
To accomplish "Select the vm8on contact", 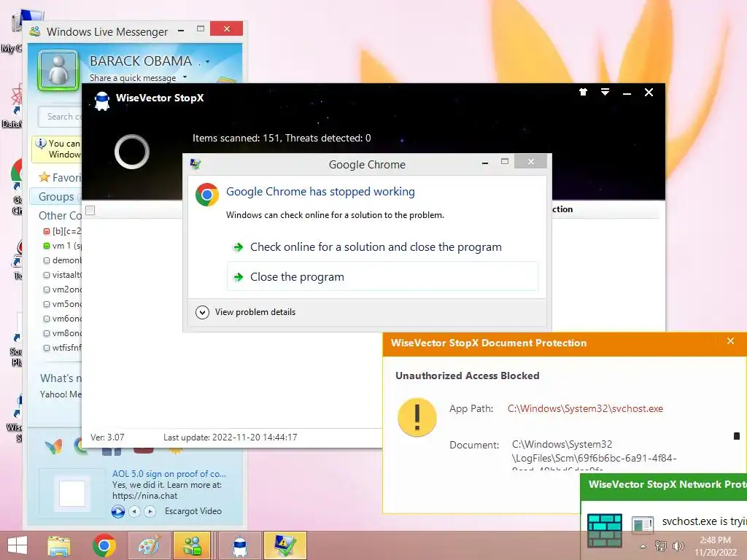I will (63, 333).
